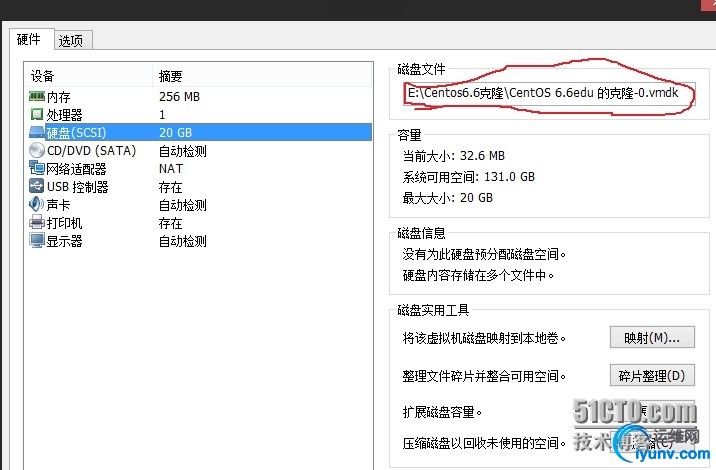Click the display (显示器) monitor icon
This screenshot has height=470, width=716.
(x=37, y=240)
